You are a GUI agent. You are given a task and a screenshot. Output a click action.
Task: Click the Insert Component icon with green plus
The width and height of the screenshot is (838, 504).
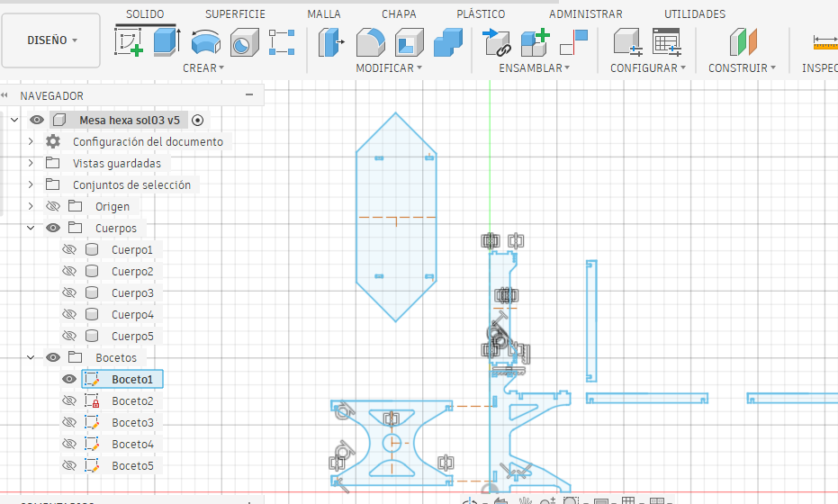[x=535, y=42]
